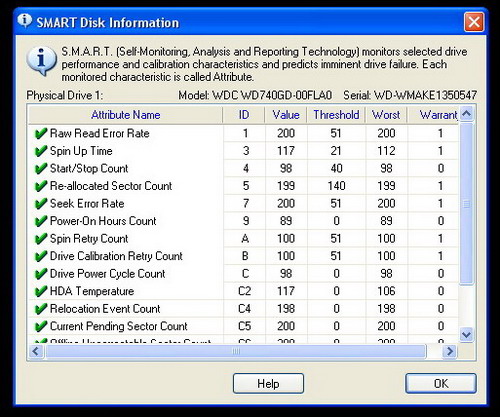Click value 199 in Re-allocated Sector Count Value column

pyautogui.click(x=286, y=186)
